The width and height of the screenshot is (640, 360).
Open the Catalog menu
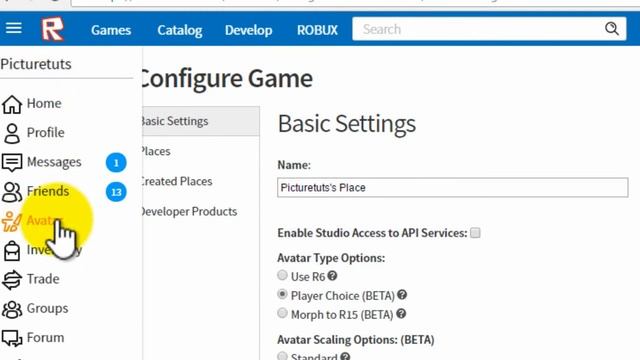(x=180, y=30)
